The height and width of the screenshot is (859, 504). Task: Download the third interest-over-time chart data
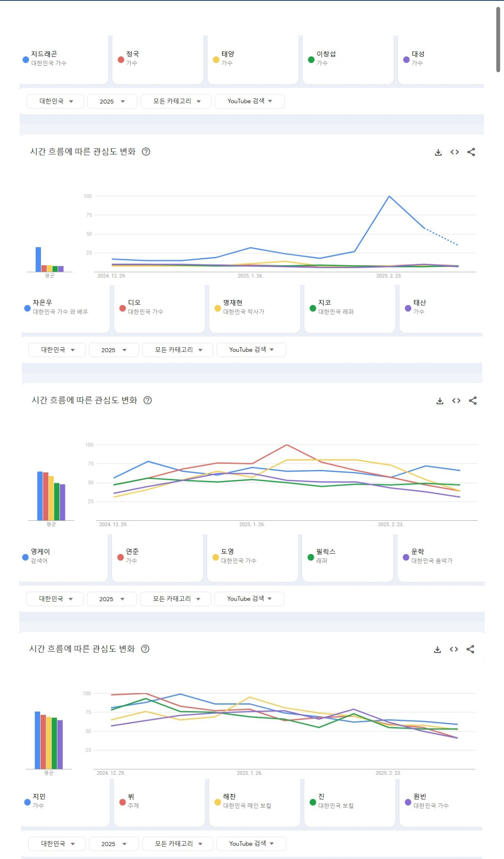tap(437, 649)
